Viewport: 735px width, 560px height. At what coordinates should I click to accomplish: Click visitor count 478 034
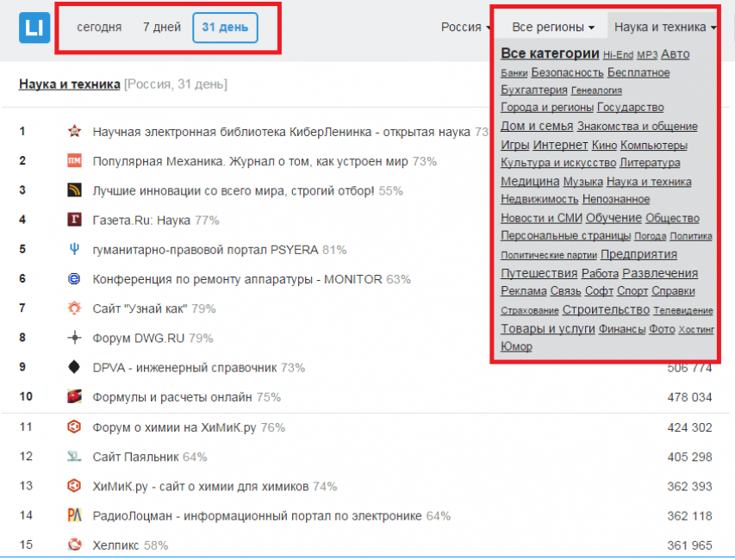[689, 397]
